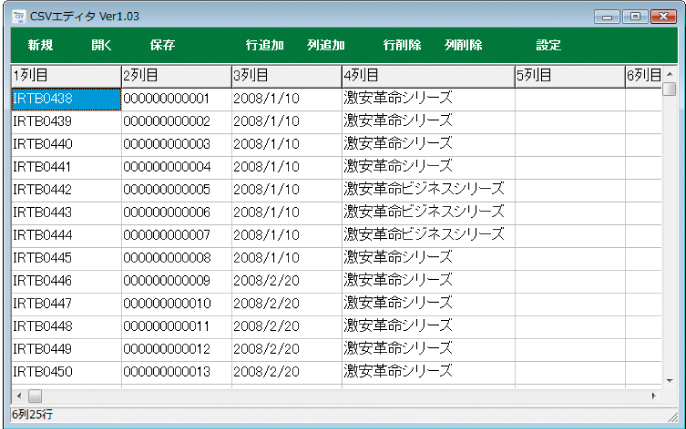Select cell 000000000005 in second column

click(x=175, y=189)
